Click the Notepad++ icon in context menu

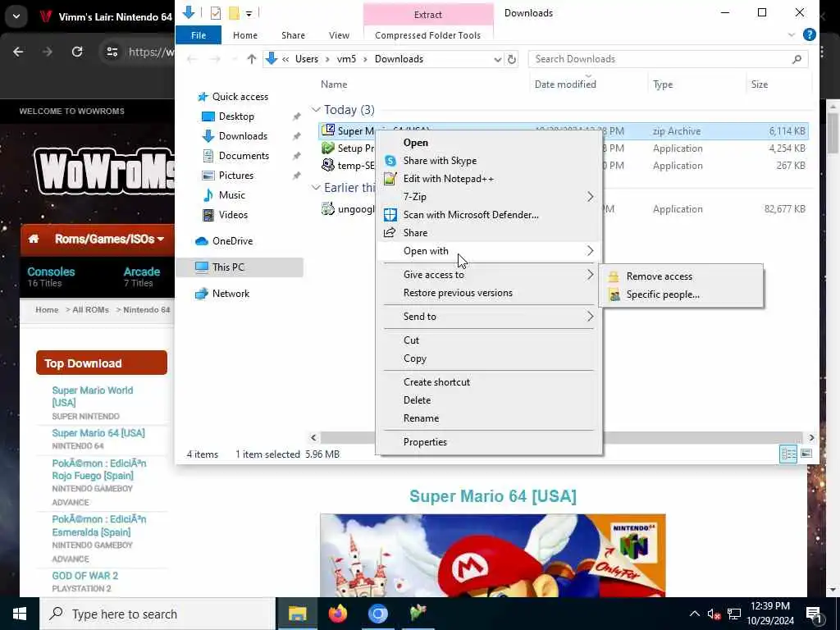[x=390, y=179]
